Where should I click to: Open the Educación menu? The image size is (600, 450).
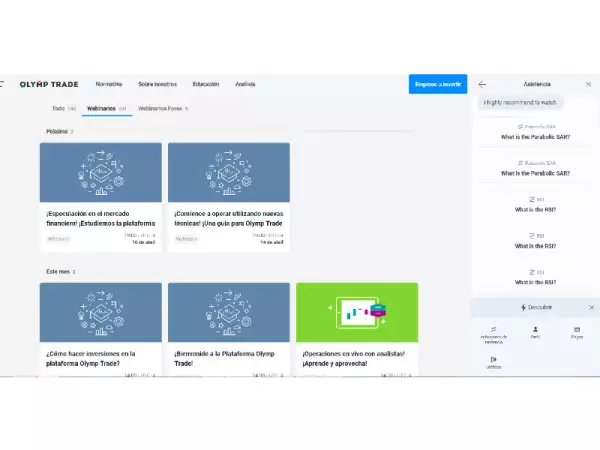206,84
